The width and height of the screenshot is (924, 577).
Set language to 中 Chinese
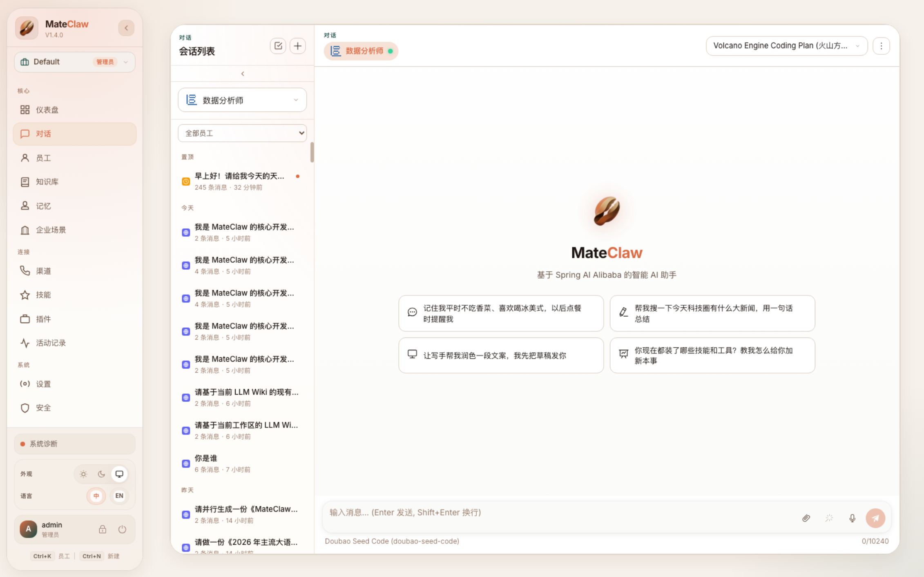click(x=96, y=496)
